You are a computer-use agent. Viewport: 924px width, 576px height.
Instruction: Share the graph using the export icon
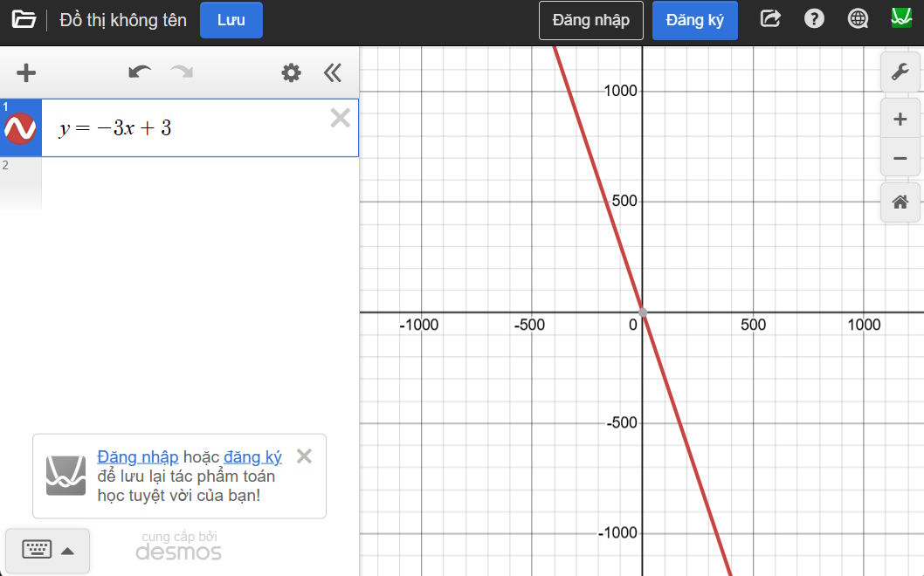(770, 17)
